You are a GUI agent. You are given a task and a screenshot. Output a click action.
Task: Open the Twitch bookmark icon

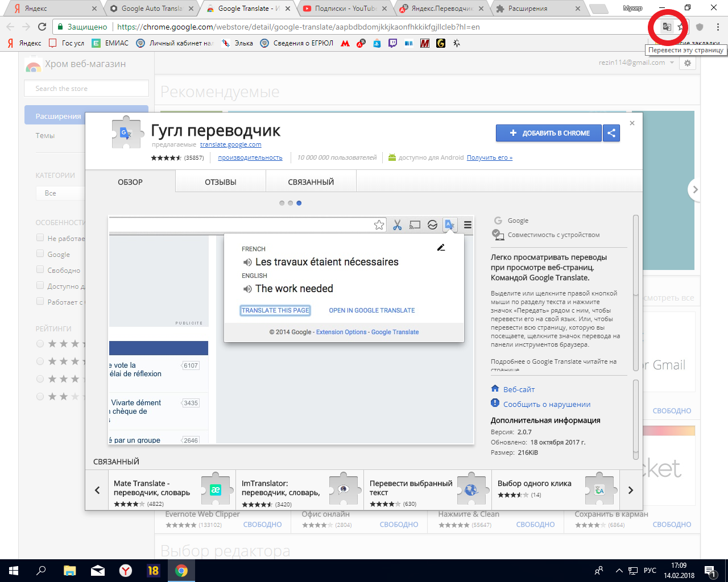392,43
